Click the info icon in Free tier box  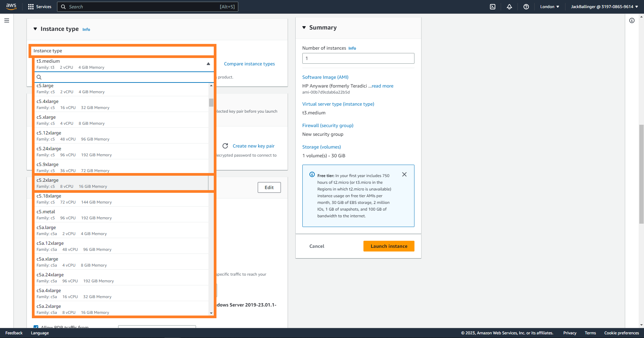point(312,174)
